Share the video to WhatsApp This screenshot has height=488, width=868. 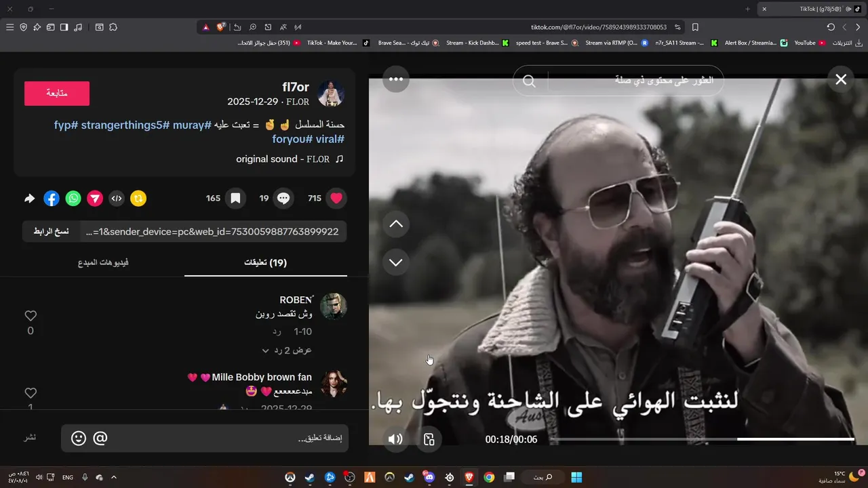click(x=73, y=199)
